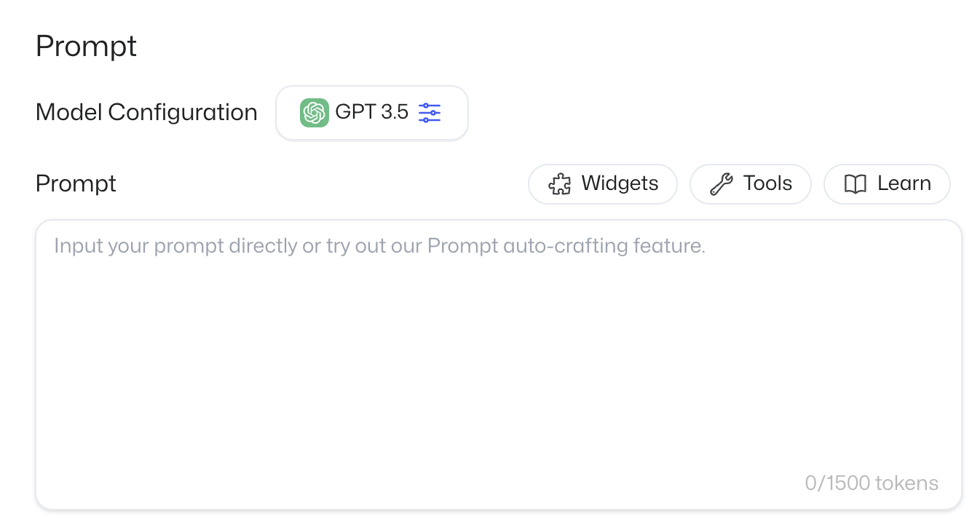Click the 'GPT 3.5' model name text

(x=371, y=113)
